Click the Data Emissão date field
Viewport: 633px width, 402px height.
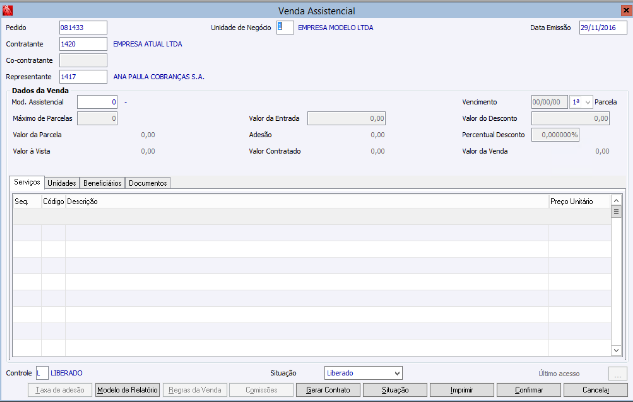(603, 27)
